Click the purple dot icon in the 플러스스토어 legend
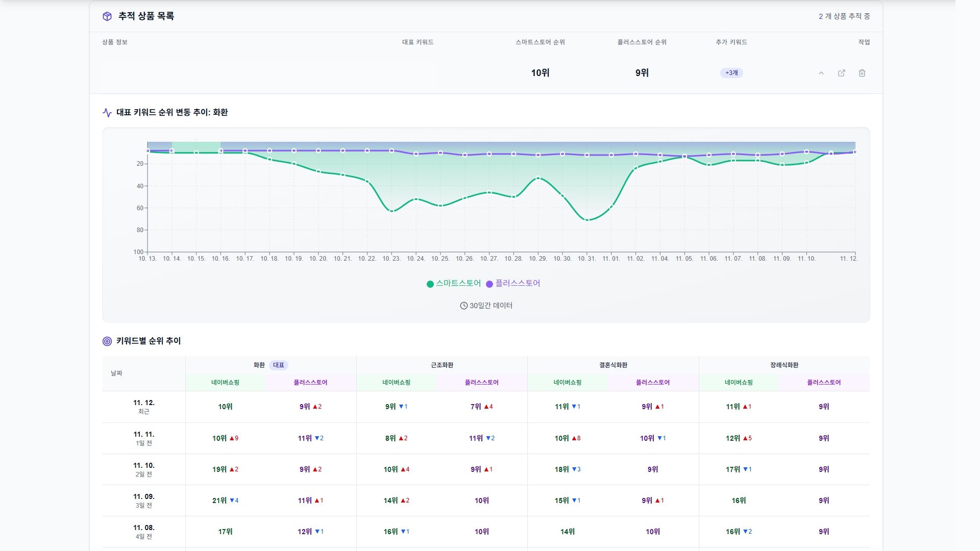Screen dimensions: 980x551 point(489,283)
